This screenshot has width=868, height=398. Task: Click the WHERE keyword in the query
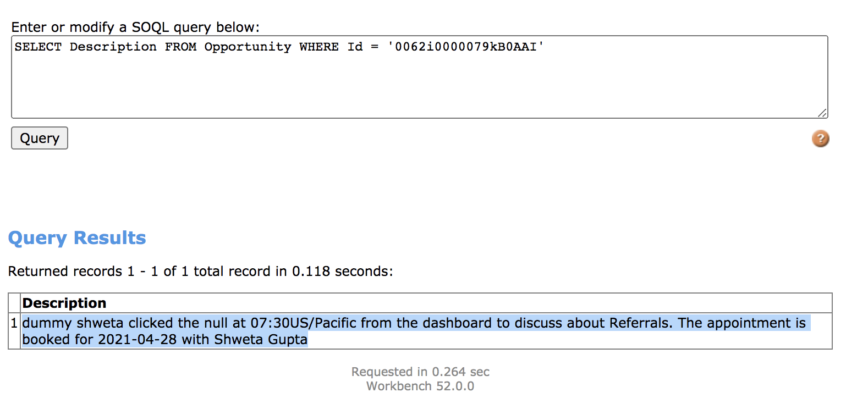(319, 47)
